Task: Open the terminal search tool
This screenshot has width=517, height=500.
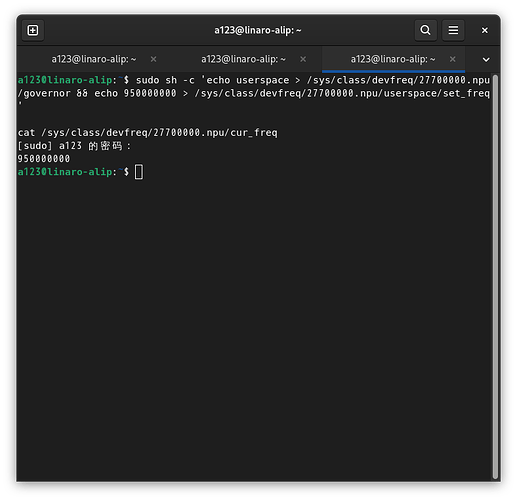Action: coord(425,30)
